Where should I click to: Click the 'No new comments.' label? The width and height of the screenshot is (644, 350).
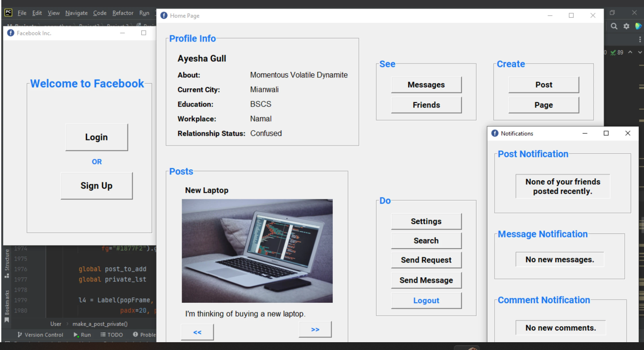point(561,328)
